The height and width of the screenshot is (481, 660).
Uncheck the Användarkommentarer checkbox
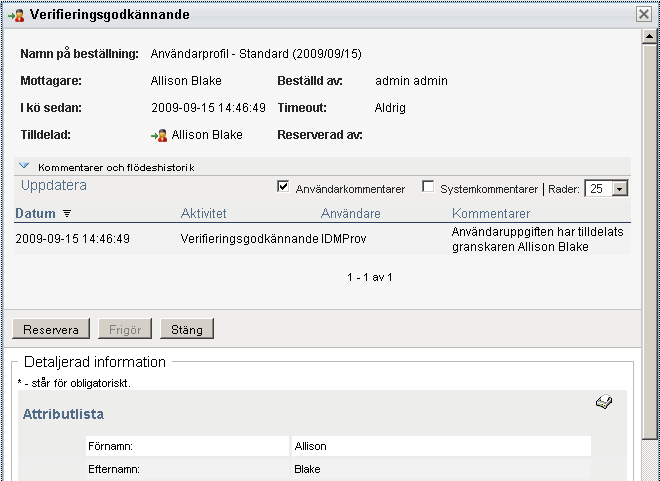coord(283,186)
